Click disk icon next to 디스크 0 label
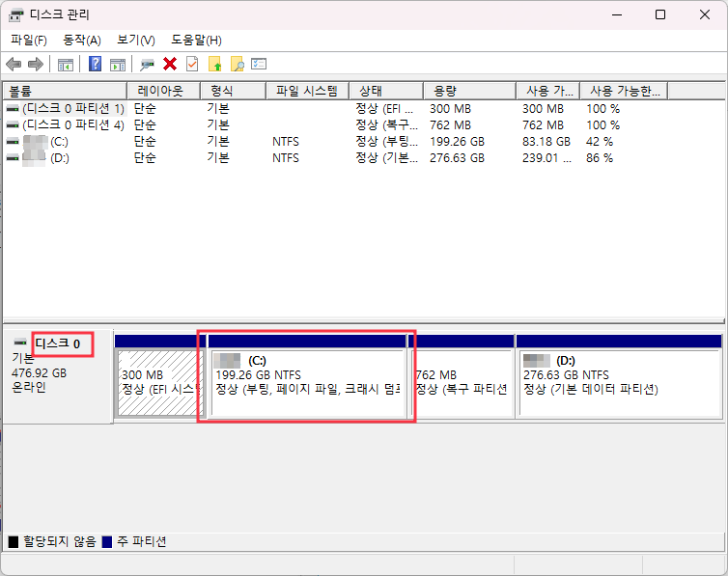Screen dimensions: 728x576 pos(20,343)
